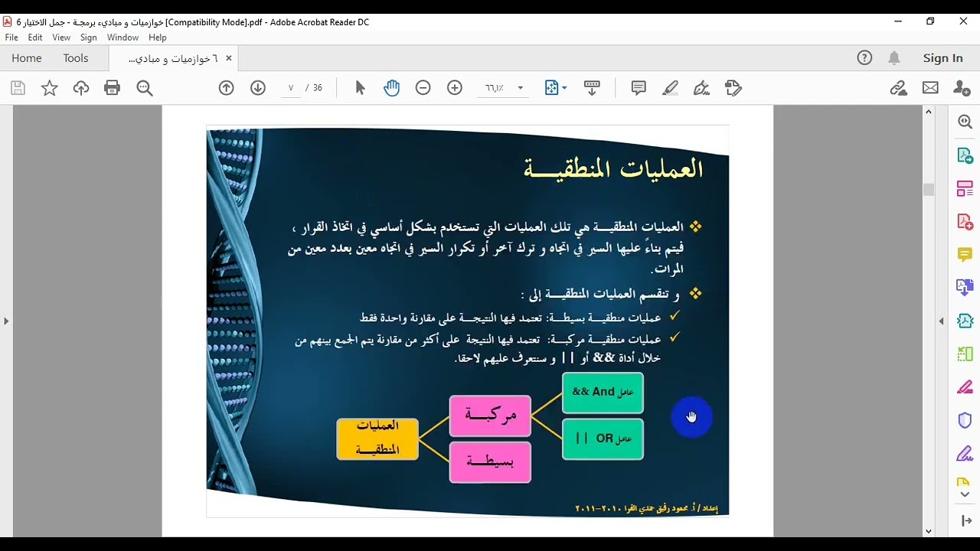Switch to the Home tab
Image resolution: width=980 pixels, height=551 pixels.
(x=27, y=58)
